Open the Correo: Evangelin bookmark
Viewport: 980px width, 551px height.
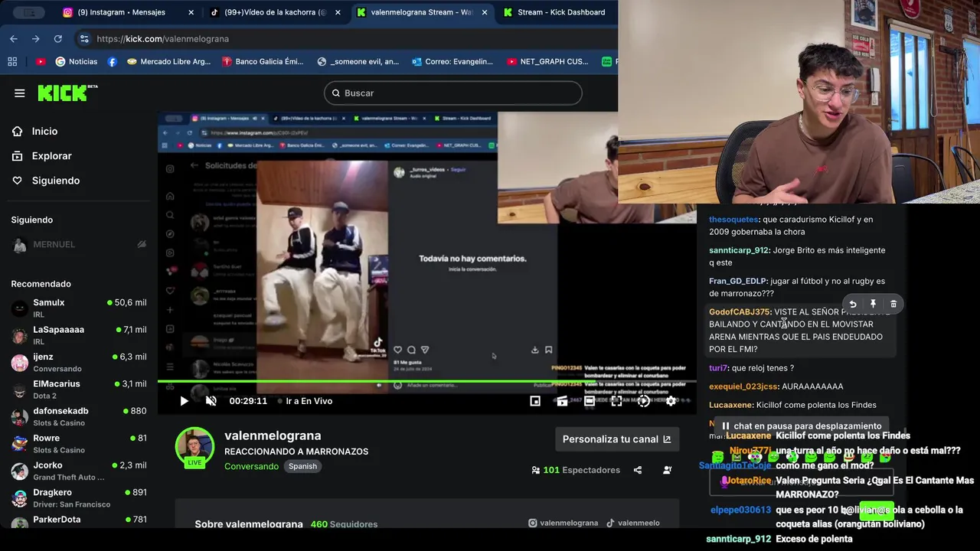click(452, 61)
